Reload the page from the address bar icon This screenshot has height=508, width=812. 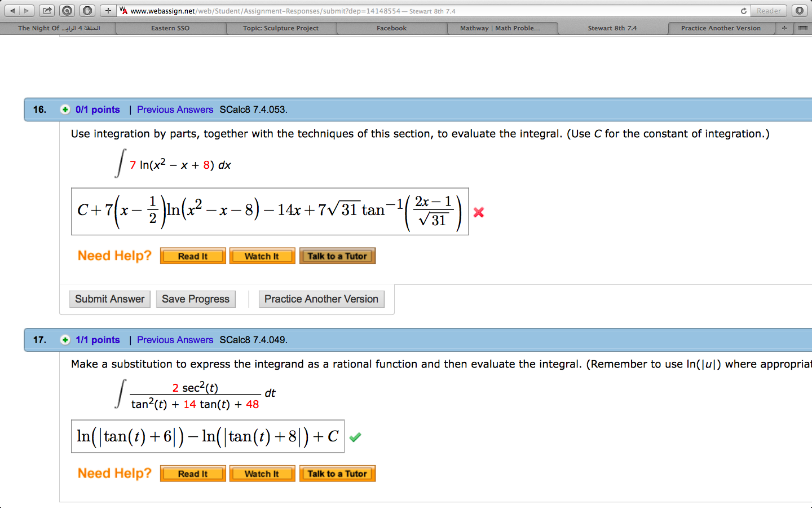[x=743, y=10]
